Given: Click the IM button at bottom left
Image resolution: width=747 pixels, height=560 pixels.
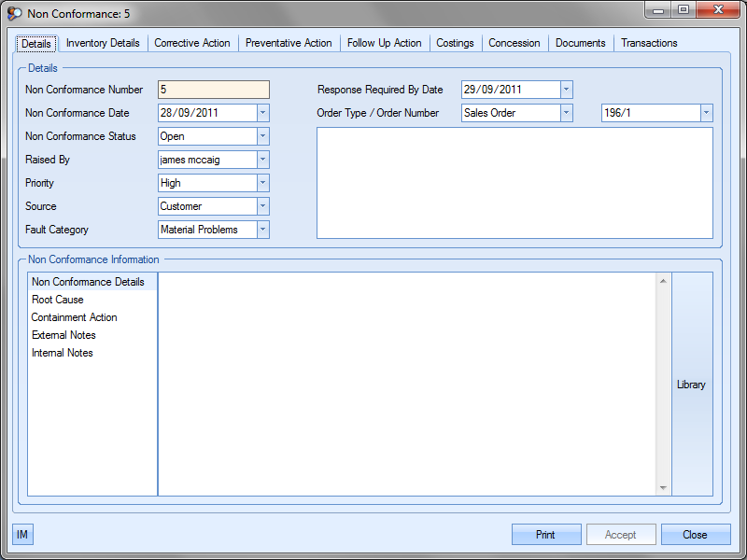Looking at the screenshot, I should point(22,535).
